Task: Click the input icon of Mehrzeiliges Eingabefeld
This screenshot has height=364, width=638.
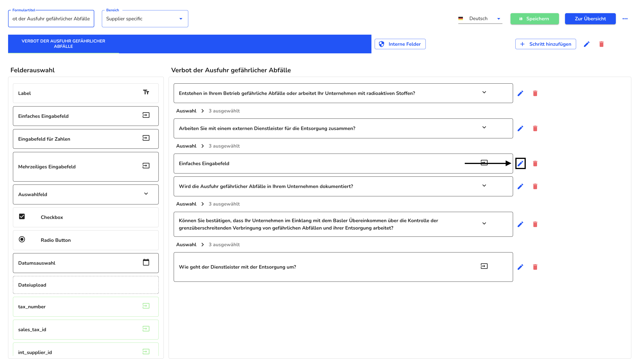Action: [x=146, y=166]
